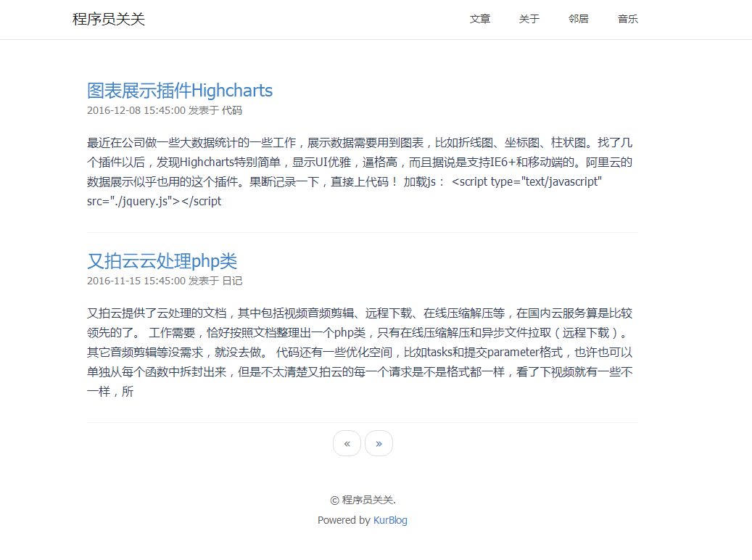Click 发表于 label under the 又拍云 title
752x560 pixels.
[203, 281]
